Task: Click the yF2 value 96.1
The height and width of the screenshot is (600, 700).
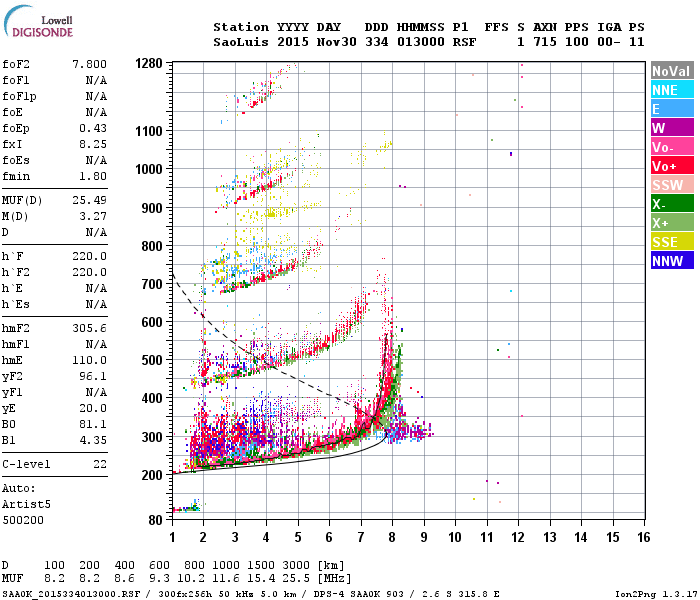Action: click(x=93, y=376)
